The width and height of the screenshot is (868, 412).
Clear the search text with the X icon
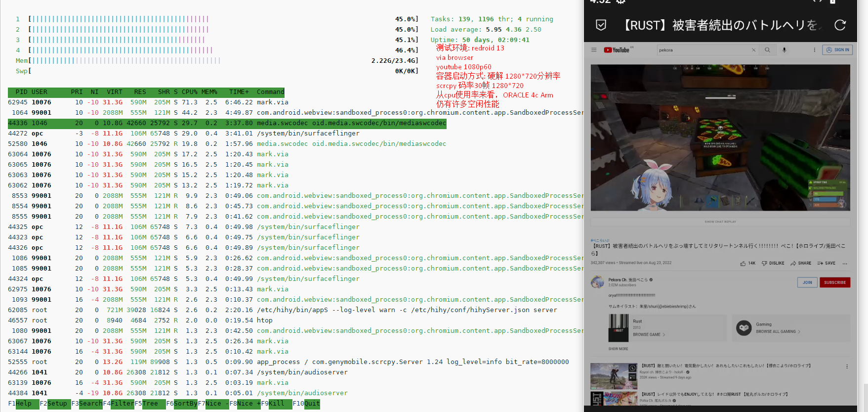coord(753,50)
